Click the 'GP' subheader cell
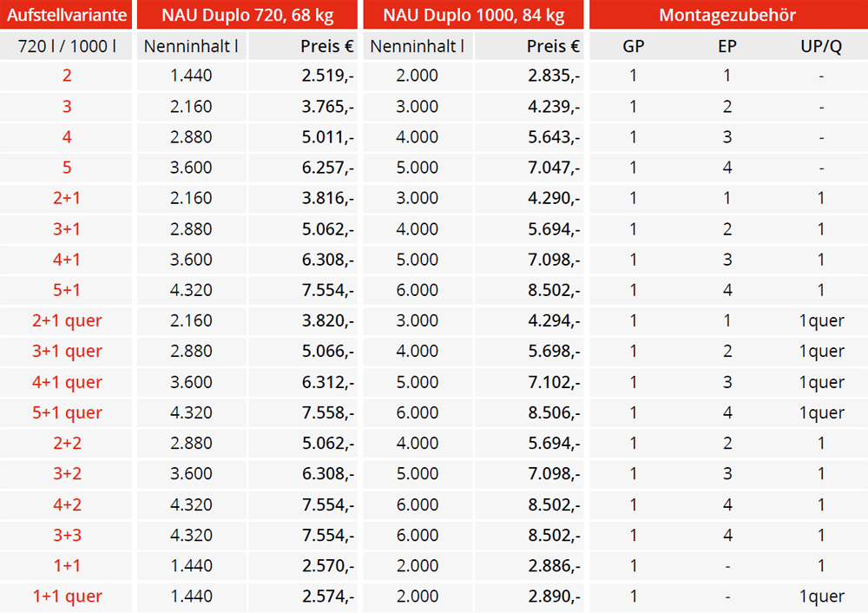 634,46
